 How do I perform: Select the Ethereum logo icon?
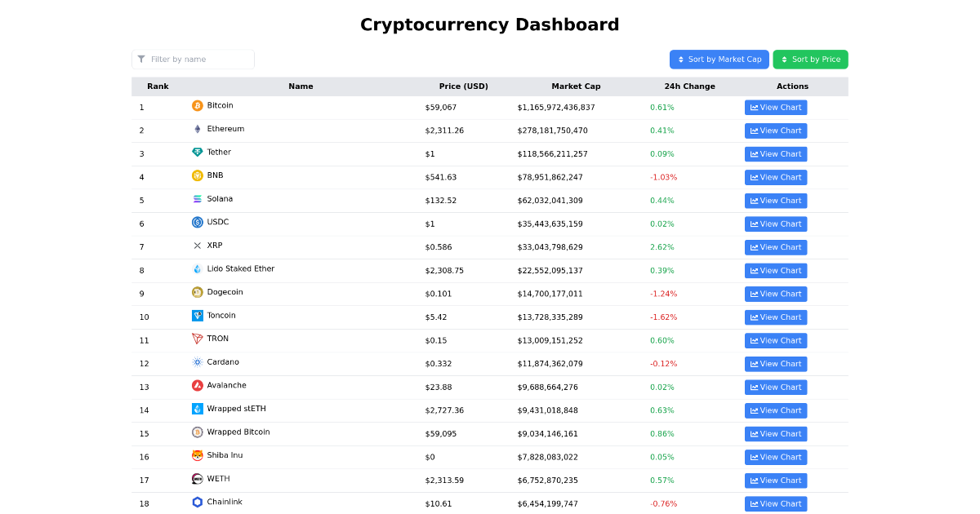tap(196, 128)
